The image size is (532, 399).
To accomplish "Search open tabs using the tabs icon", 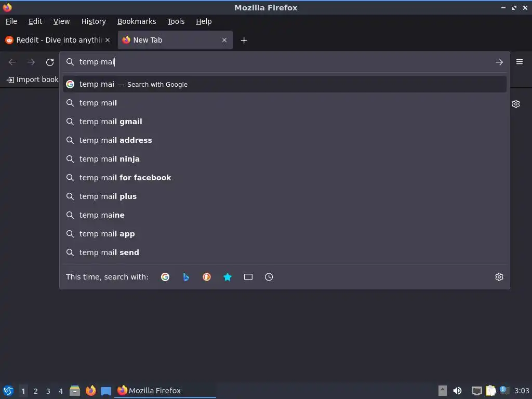I will [248, 277].
